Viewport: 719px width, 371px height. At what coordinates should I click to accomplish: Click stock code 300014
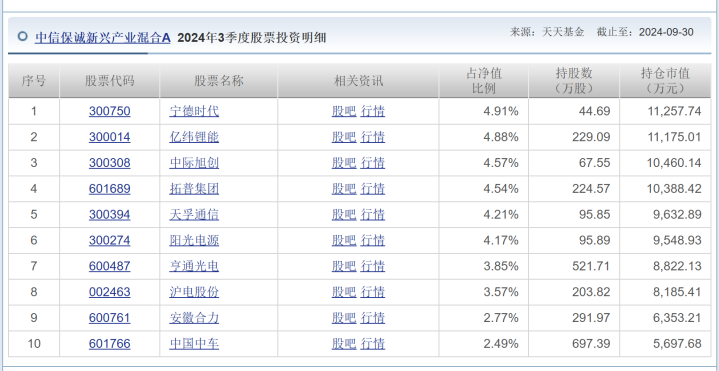coord(110,137)
